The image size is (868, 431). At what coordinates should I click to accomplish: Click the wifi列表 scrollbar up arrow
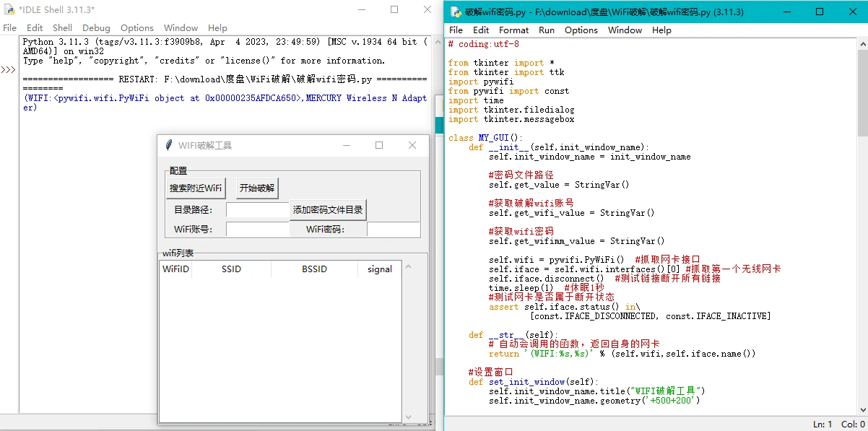[408, 267]
